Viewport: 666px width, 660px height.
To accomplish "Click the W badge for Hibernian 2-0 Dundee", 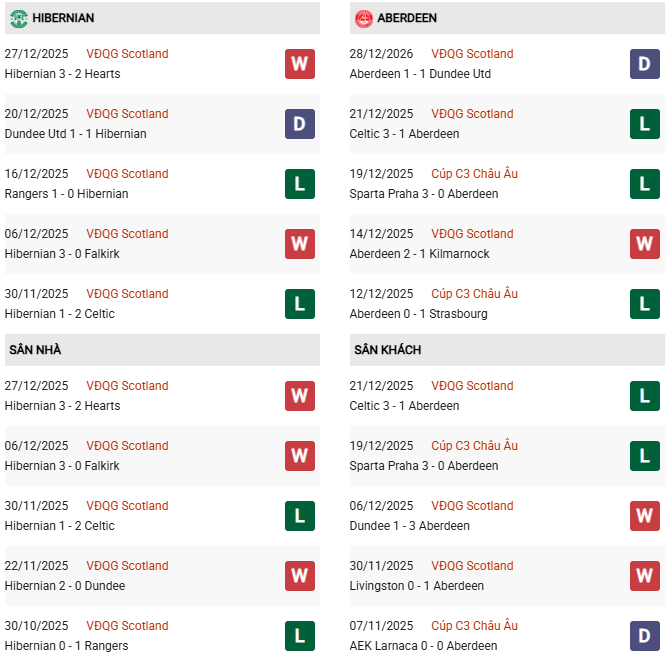I will pos(299,576).
